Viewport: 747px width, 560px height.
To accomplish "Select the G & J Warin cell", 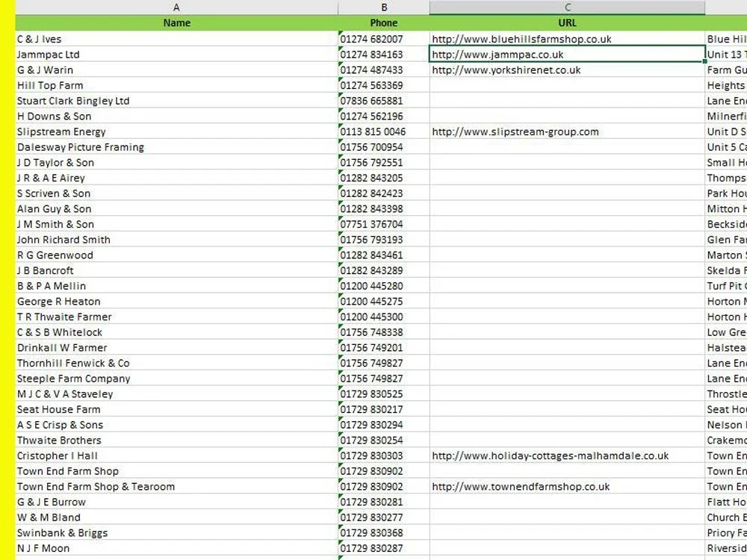I will (x=176, y=70).
